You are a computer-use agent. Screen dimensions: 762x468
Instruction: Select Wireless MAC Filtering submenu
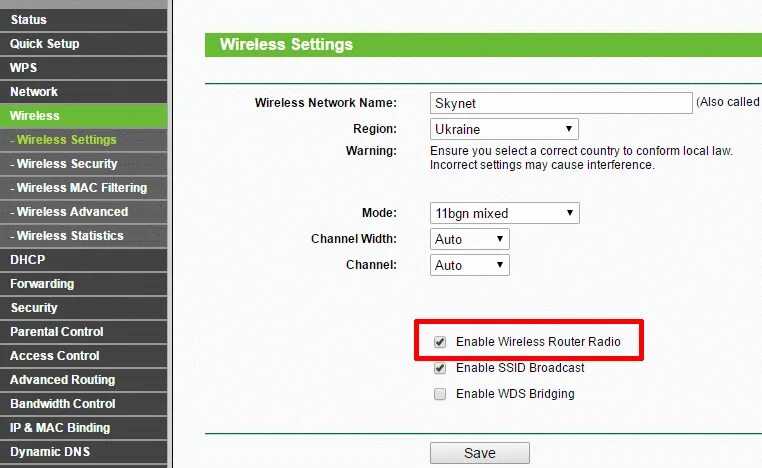coord(84,188)
